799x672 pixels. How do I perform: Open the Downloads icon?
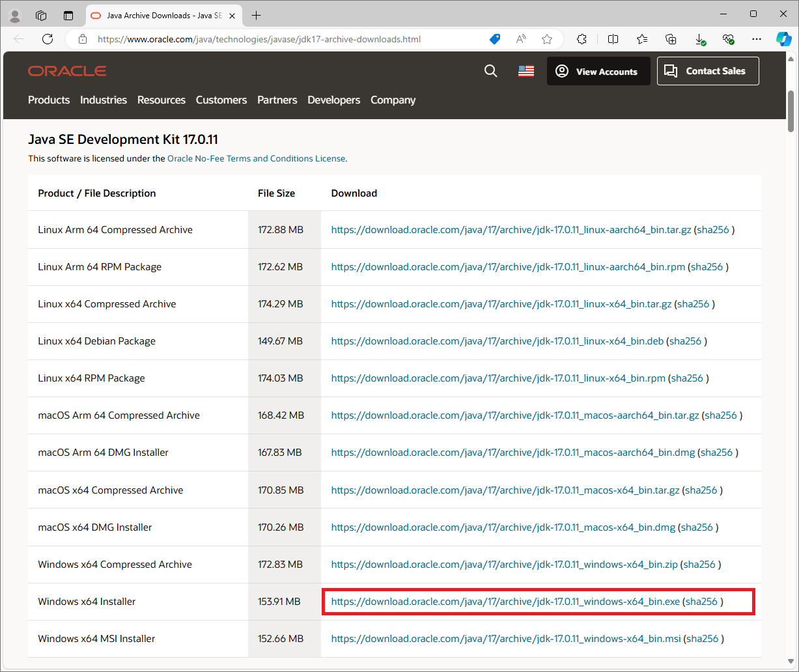point(700,39)
